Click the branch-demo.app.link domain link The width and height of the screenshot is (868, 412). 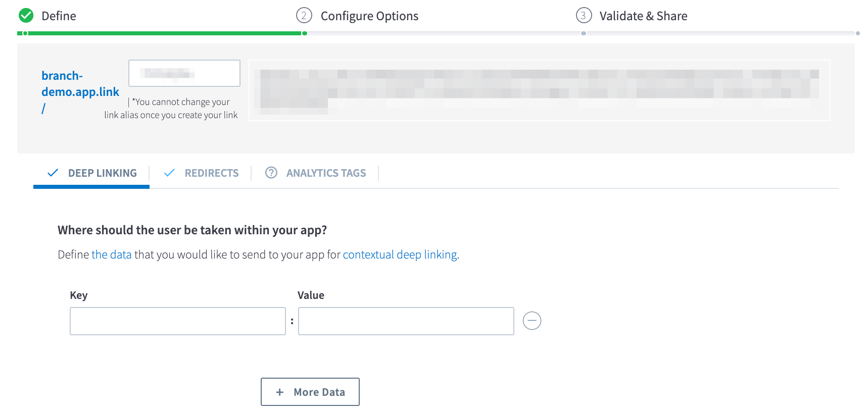[x=80, y=84]
